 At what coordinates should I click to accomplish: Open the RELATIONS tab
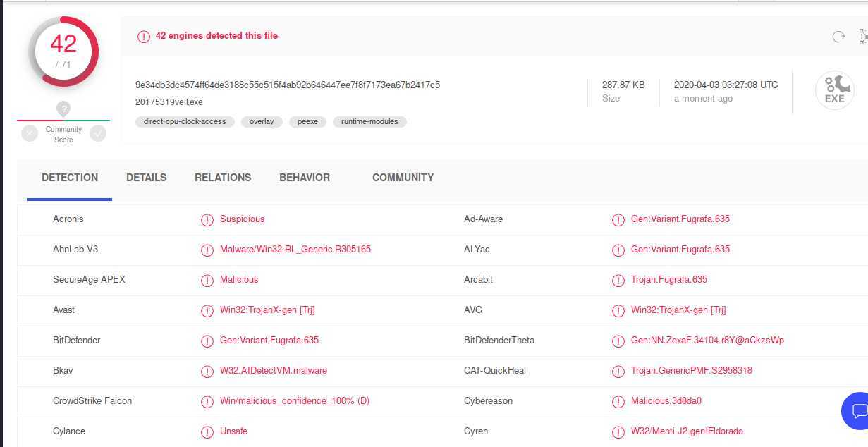click(223, 178)
